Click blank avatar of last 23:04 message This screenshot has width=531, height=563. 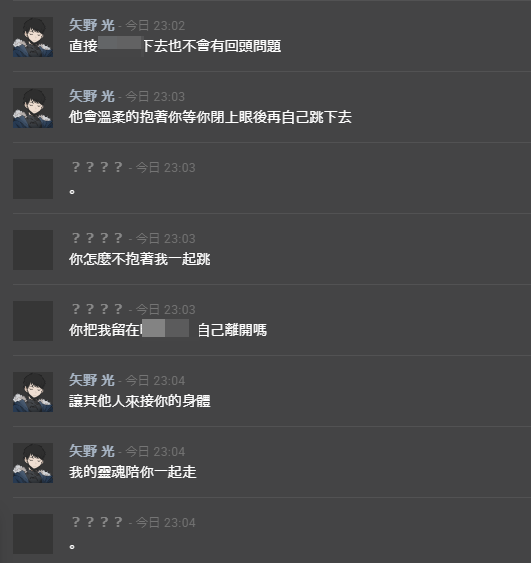coord(33,534)
